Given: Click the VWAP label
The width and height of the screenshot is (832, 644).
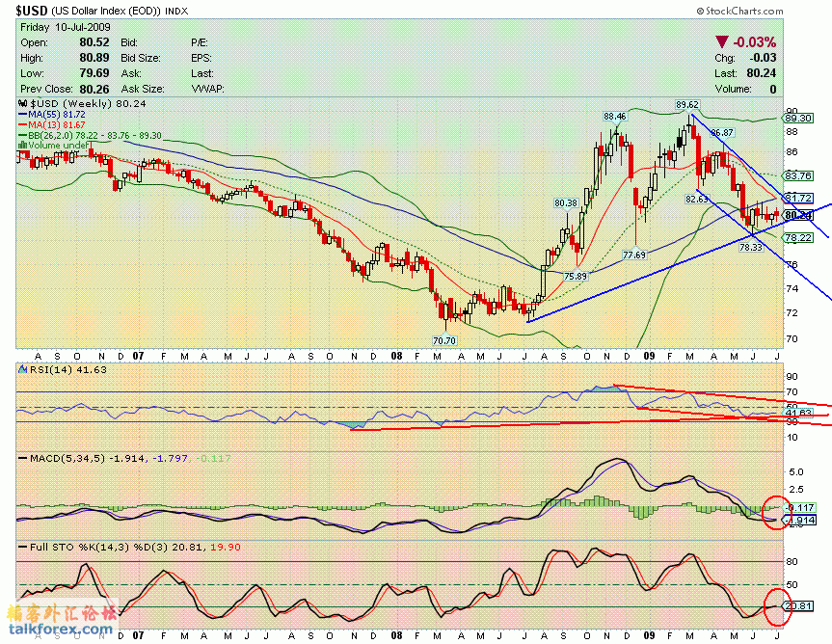Looking at the screenshot, I should (207, 89).
